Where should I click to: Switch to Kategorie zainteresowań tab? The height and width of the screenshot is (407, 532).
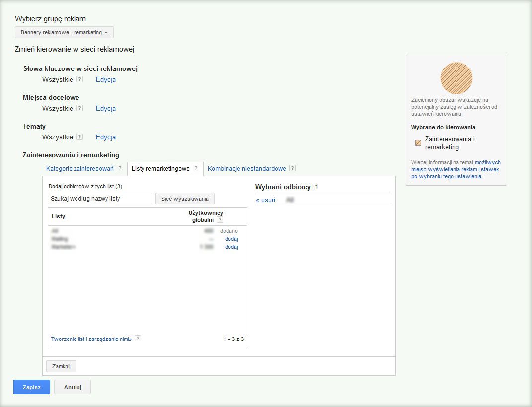coord(80,168)
